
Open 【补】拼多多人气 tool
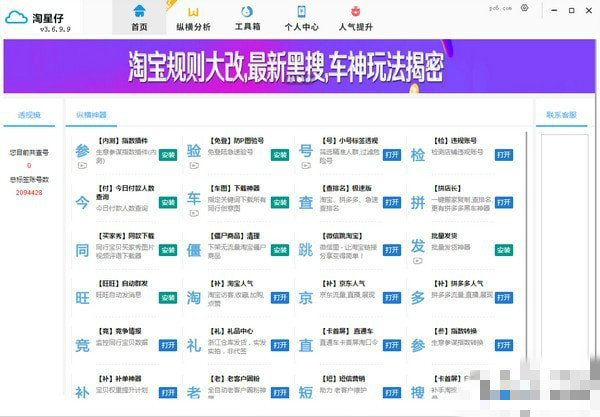click(x=504, y=298)
